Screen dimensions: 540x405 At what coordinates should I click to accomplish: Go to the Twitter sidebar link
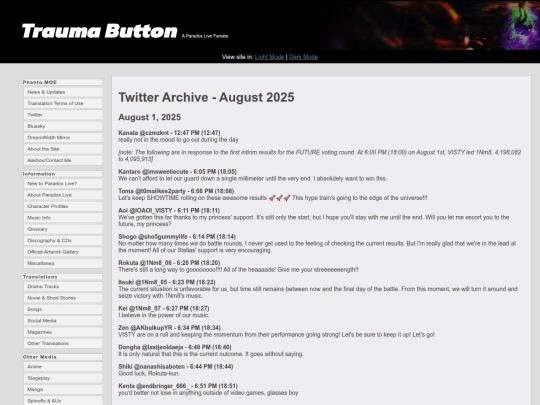coord(63,115)
